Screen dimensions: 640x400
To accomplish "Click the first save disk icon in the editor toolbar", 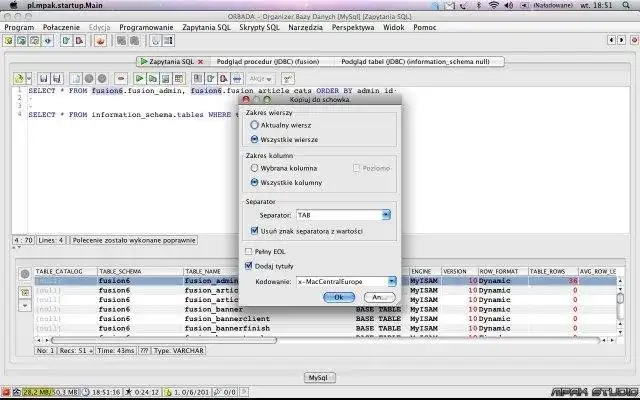I will 44,78.
